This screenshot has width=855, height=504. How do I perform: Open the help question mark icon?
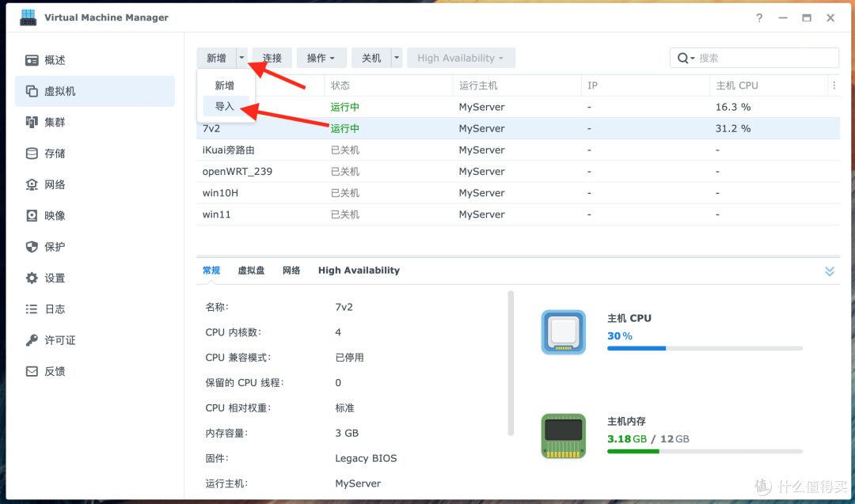click(758, 17)
